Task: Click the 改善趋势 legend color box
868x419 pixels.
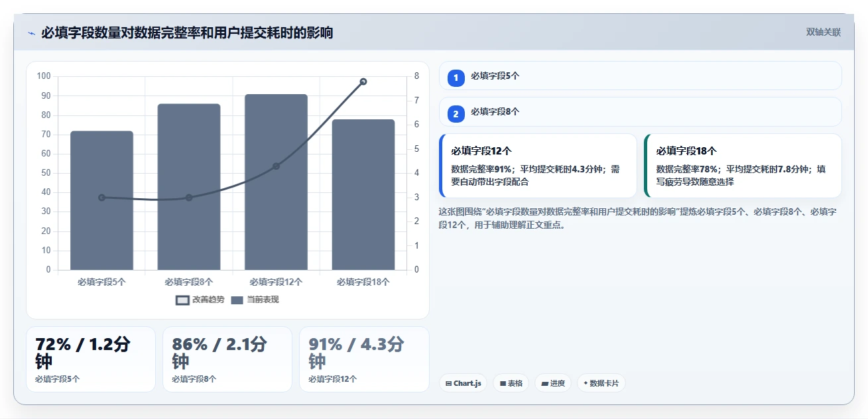Action: [182, 300]
